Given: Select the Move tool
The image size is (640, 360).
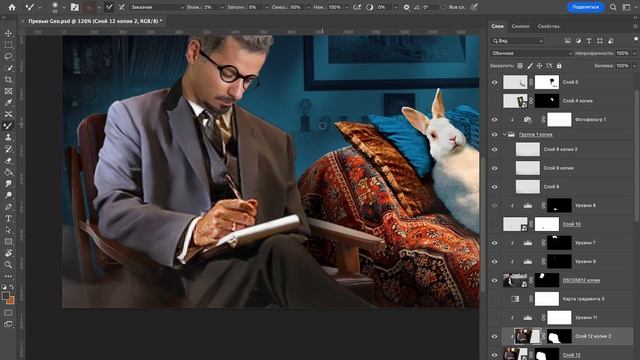Looking at the screenshot, I should 8,33.
